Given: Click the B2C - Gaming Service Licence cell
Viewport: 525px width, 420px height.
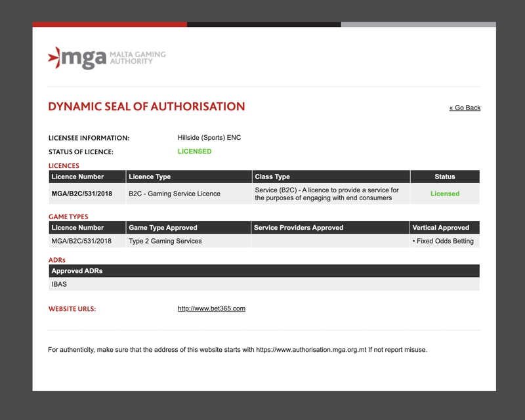Looking at the screenshot, I should click(174, 194).
